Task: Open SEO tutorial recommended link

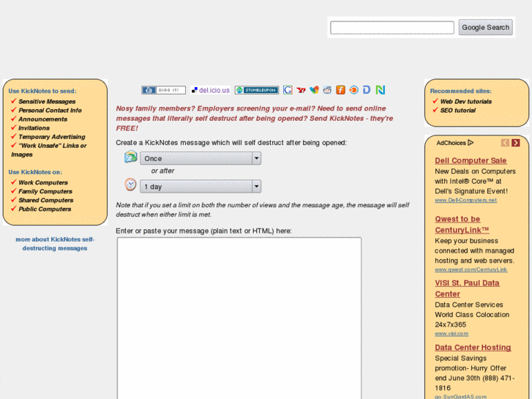Action: click(x=457, y=111)
